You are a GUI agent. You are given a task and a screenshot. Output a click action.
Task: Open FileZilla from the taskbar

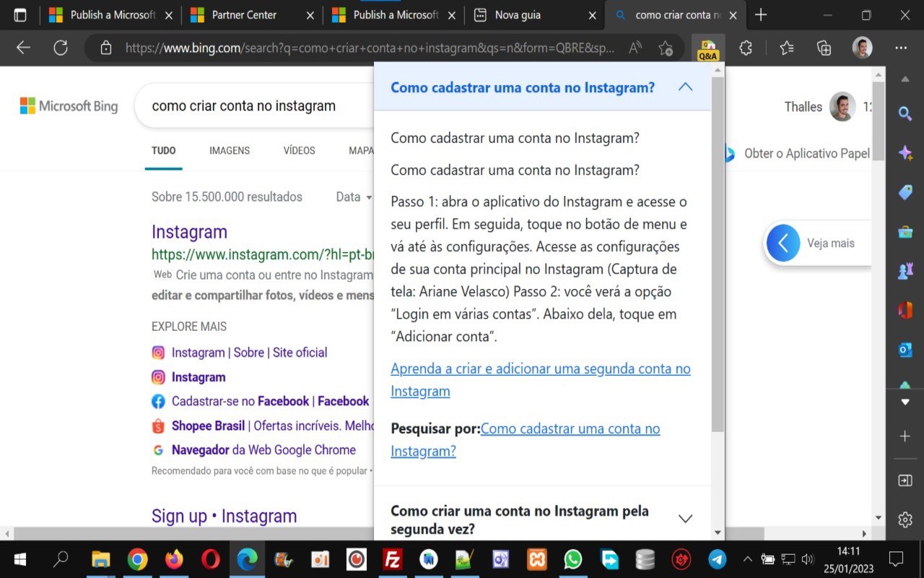tap(393, 559)
